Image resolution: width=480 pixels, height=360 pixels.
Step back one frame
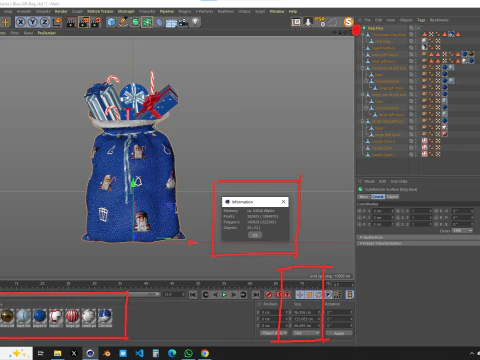215,295
